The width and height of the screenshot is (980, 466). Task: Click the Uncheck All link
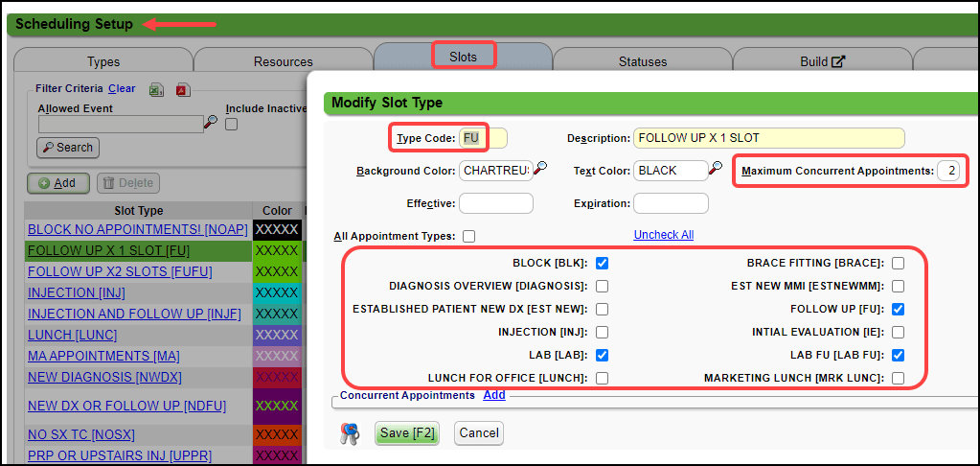pyautogui.click(x=663, y=235)
